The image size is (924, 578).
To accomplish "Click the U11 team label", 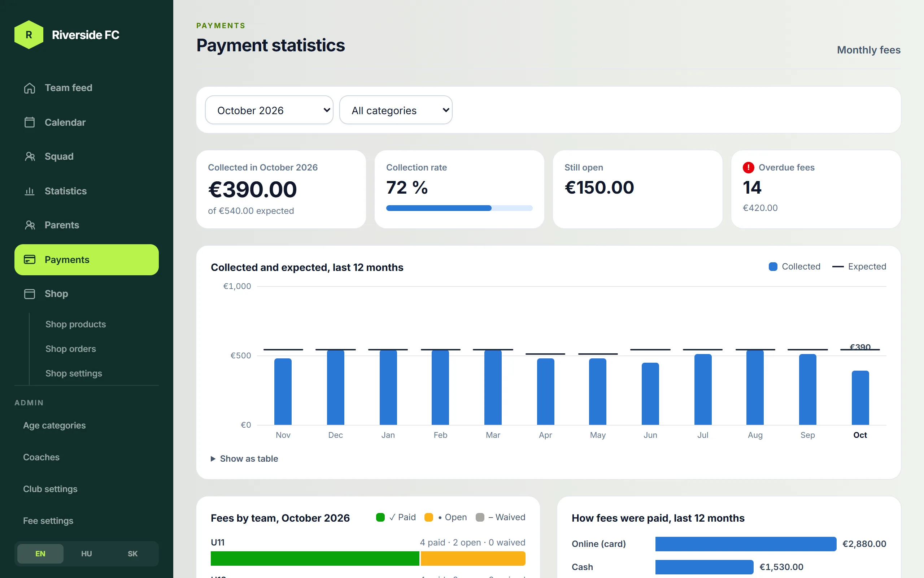I will pyautogui.click(x=218, y=543).
